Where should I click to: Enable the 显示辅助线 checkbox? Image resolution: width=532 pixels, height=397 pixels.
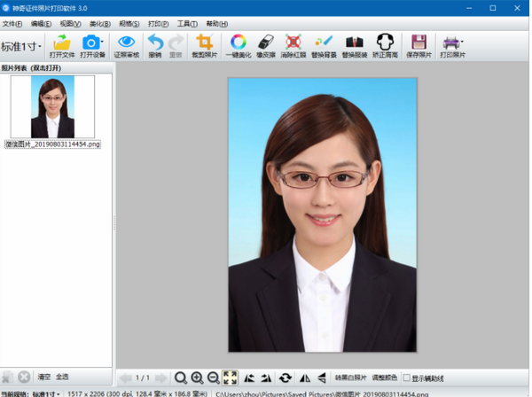tap(408, 378)
